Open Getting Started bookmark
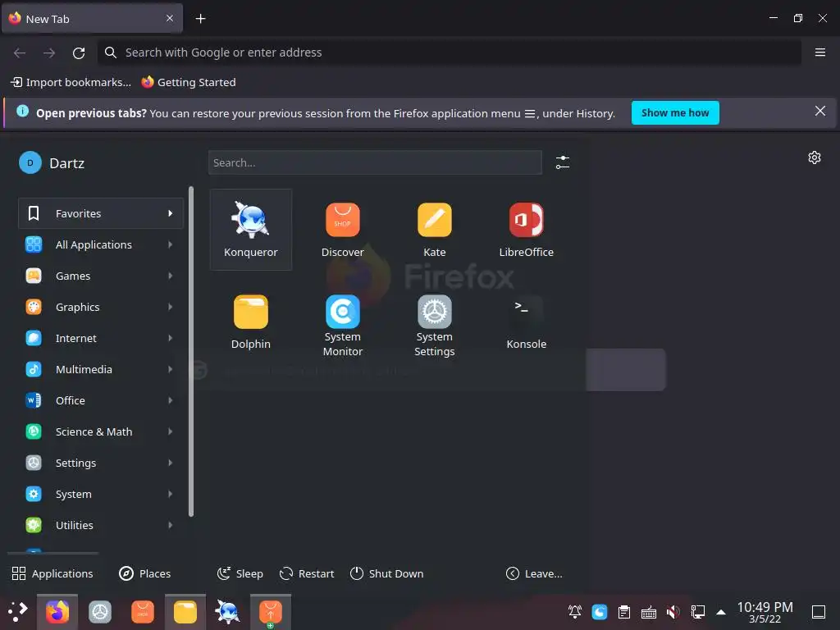 point(189,82)
